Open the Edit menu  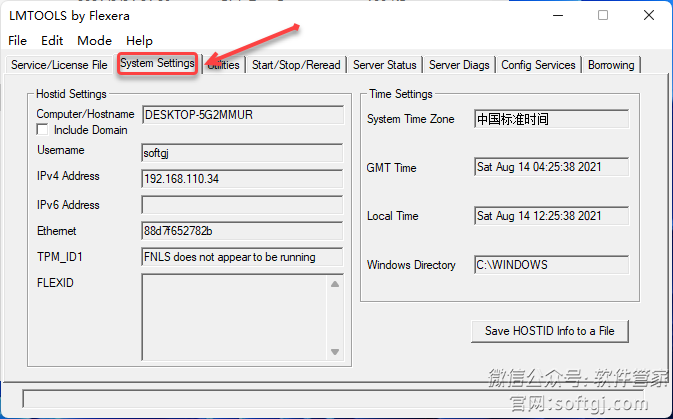(x=52, y=41)
